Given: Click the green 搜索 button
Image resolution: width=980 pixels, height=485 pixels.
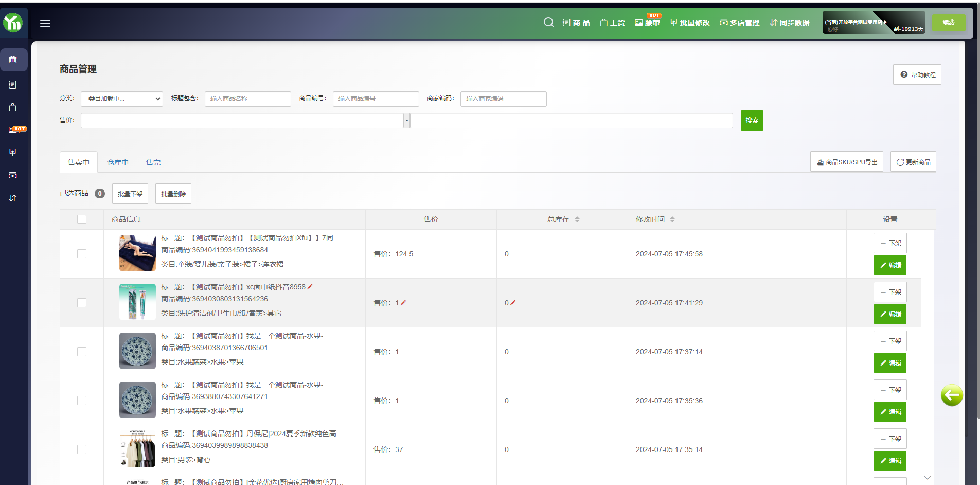Looking at the screenshot, I should click(752, 120).
